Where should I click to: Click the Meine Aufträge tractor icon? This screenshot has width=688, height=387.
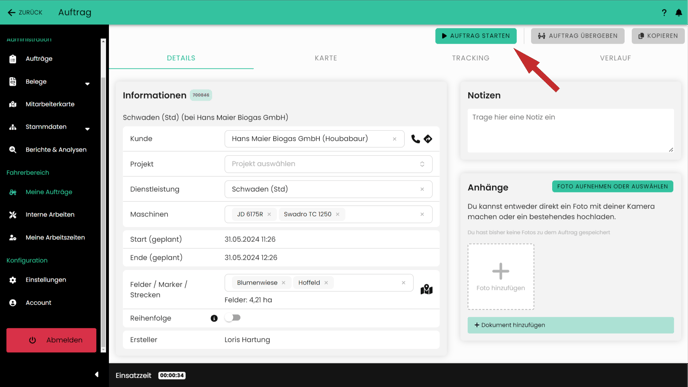coord(13,192)
